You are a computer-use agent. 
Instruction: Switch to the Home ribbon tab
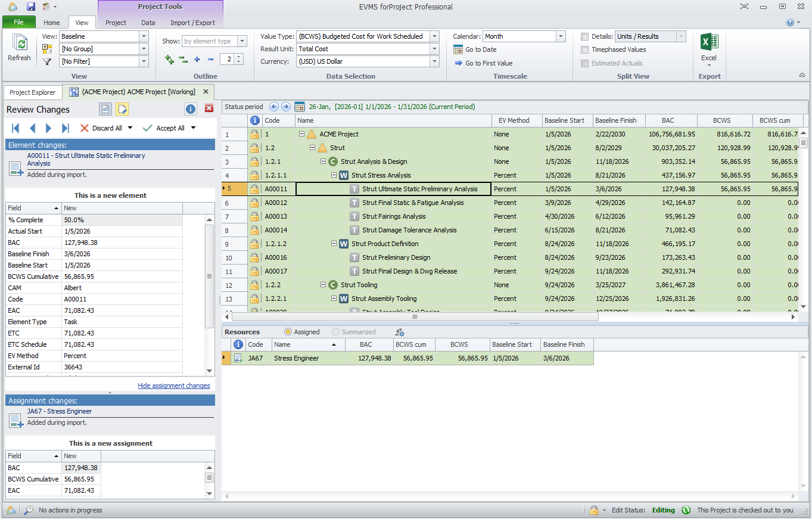(x=52, y=23)
